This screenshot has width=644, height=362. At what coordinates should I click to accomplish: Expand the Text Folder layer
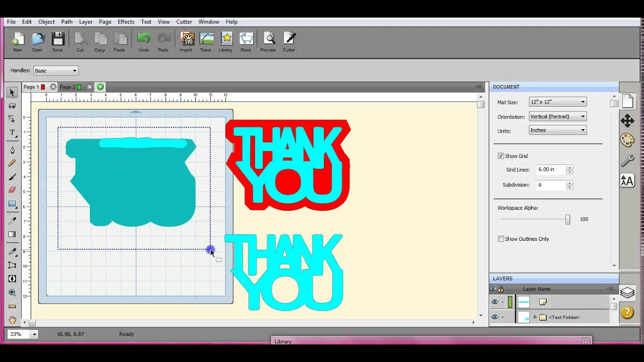[535, 317]
